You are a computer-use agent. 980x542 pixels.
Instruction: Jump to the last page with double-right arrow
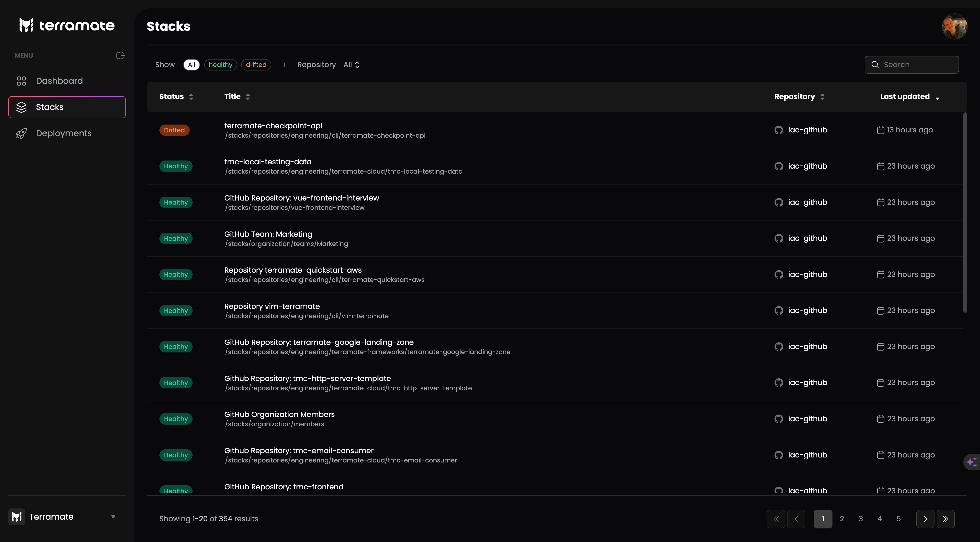pyautogui.click(x=945, y=519)
